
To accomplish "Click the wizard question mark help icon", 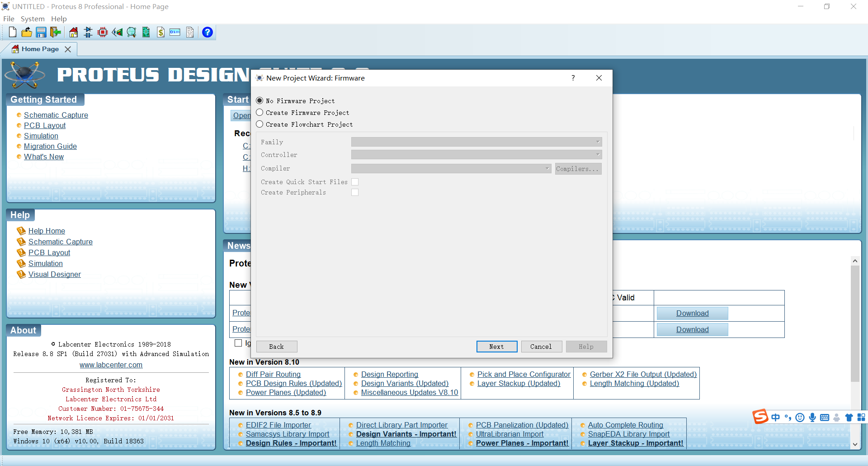I will tap(573, 78).
